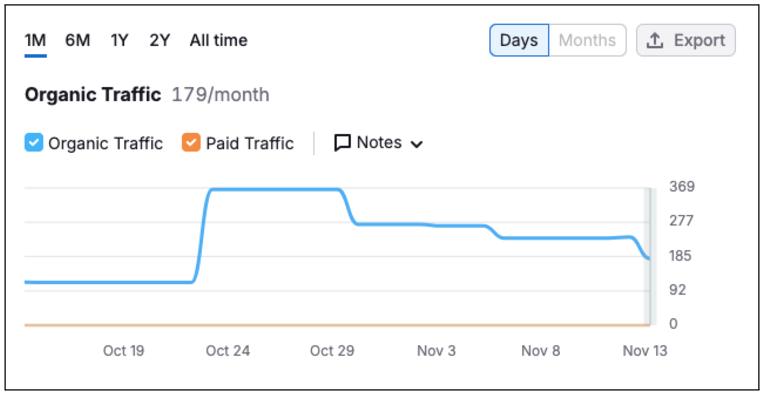Select the 1Y time range tab
765x396 pixels.
(x=120, y=40)
